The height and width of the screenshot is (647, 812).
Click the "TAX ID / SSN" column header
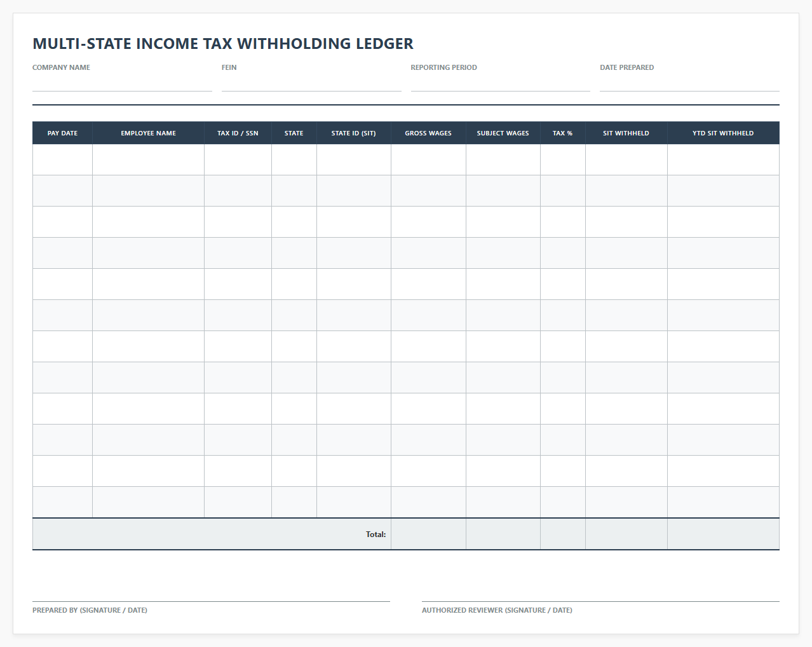tap(238, 133)
